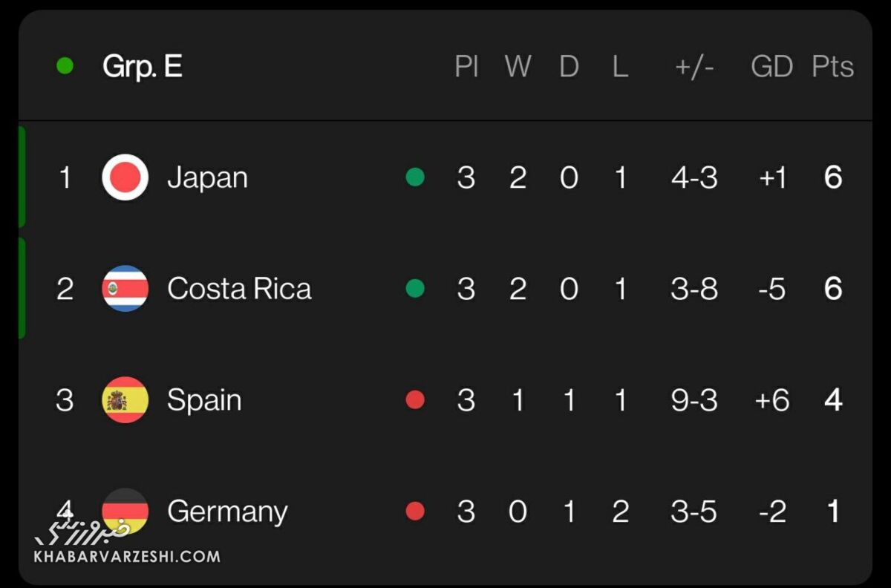Click the Germany flag icon
The image size is (891, 588).
pos(125,509)
